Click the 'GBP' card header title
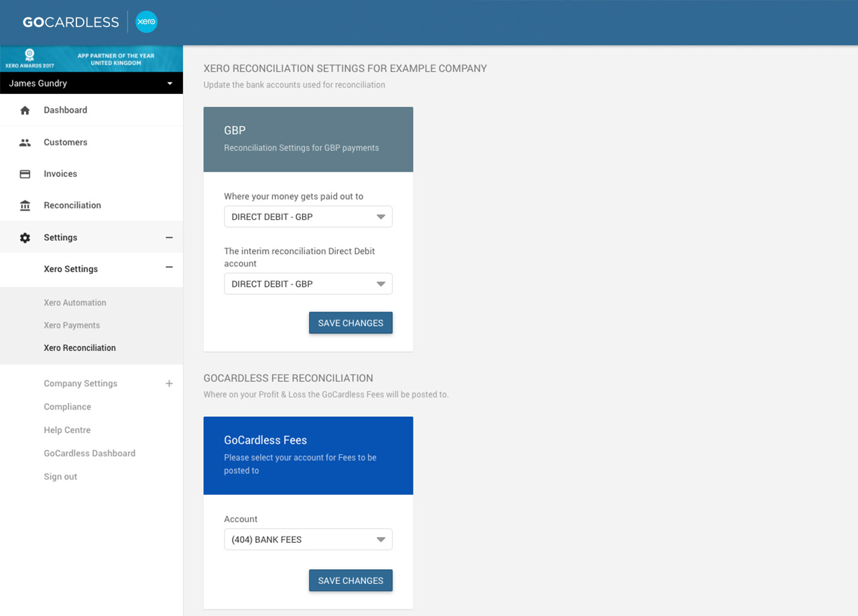The image size is (858, 616). 235,131
